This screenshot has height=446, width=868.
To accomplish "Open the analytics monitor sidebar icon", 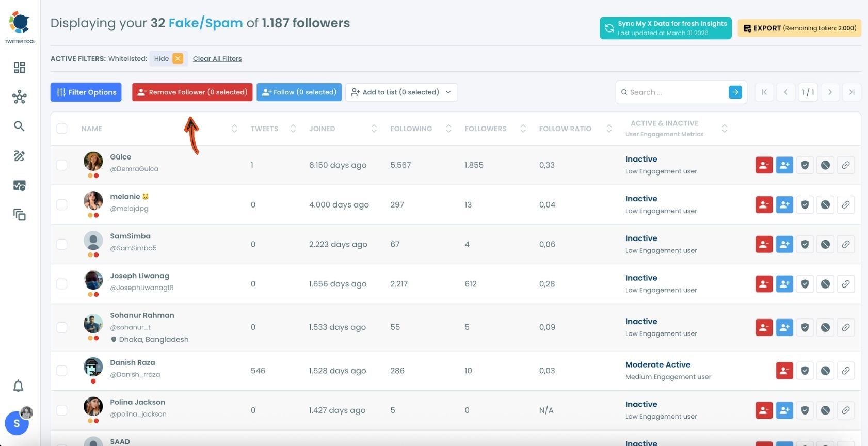I will [19, 185].
